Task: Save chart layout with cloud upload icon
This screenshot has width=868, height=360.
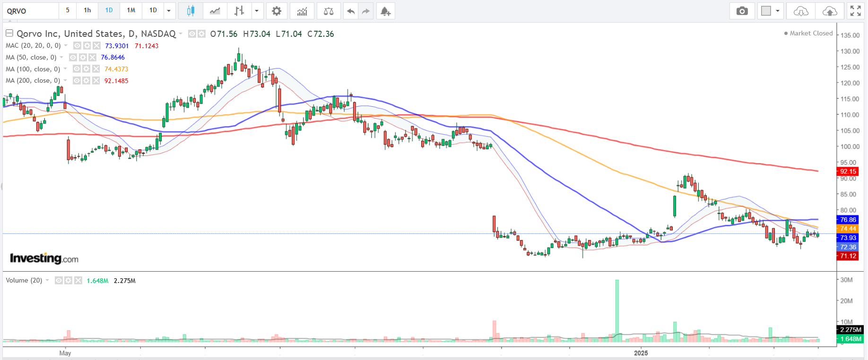Action: (830, 11)
